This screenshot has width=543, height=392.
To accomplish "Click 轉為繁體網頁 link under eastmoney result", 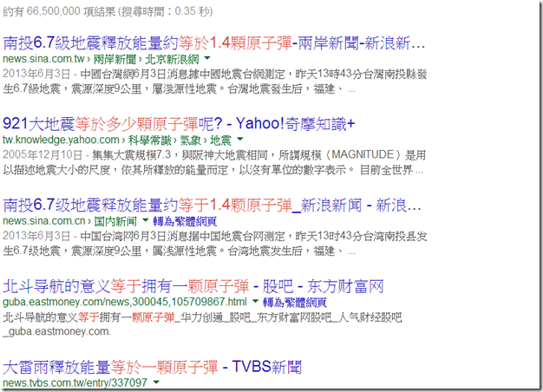I will [x=295, y=302].
